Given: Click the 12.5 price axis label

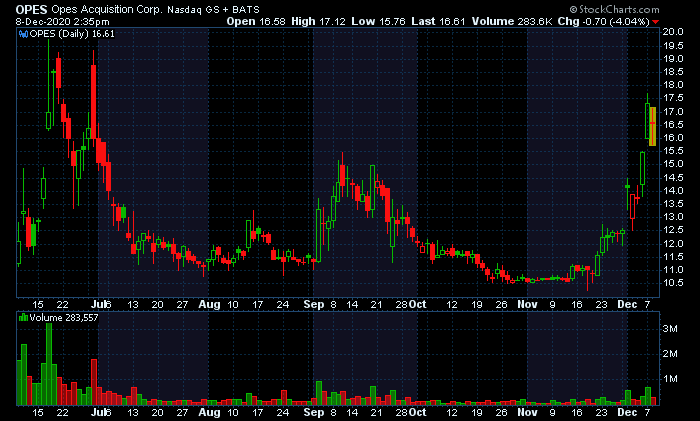Looking at the screenshot, I should 673,230.
